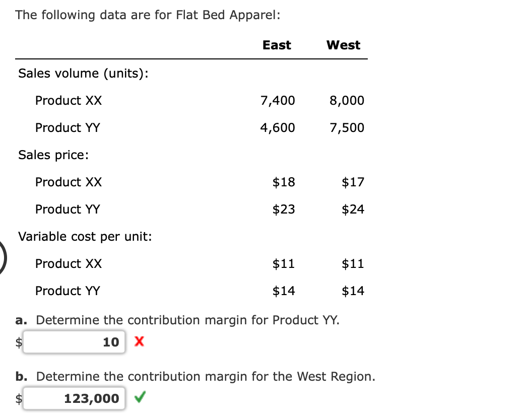Click the East column header

tap(276, 45)
